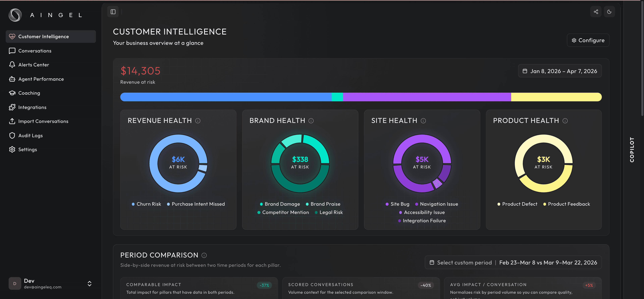Toggle Churn Risk legend item
This screenshot has width=644, height=299.
146,204
